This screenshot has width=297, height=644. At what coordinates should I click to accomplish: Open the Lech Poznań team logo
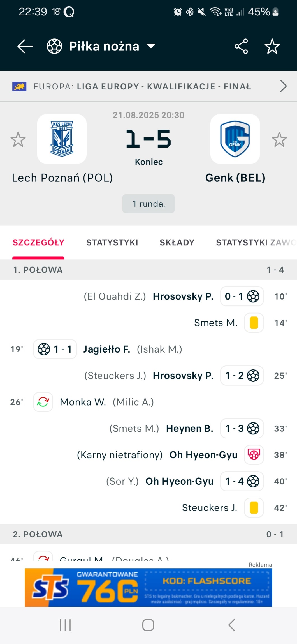(62, 139)
